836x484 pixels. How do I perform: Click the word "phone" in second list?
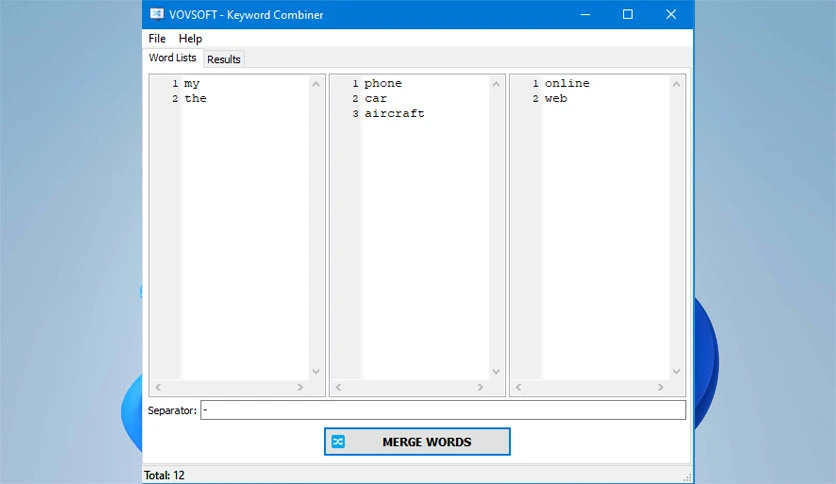pos(383,84)
